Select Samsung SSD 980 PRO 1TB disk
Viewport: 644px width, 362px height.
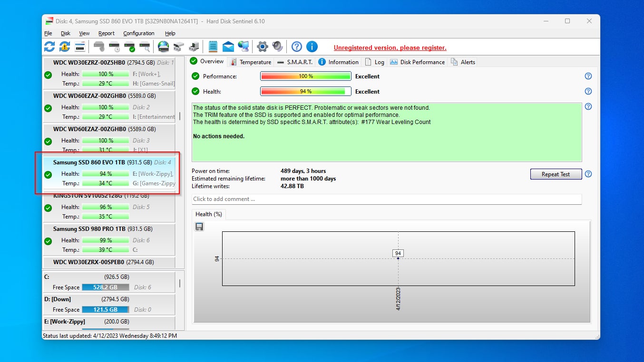click(109, 239)
